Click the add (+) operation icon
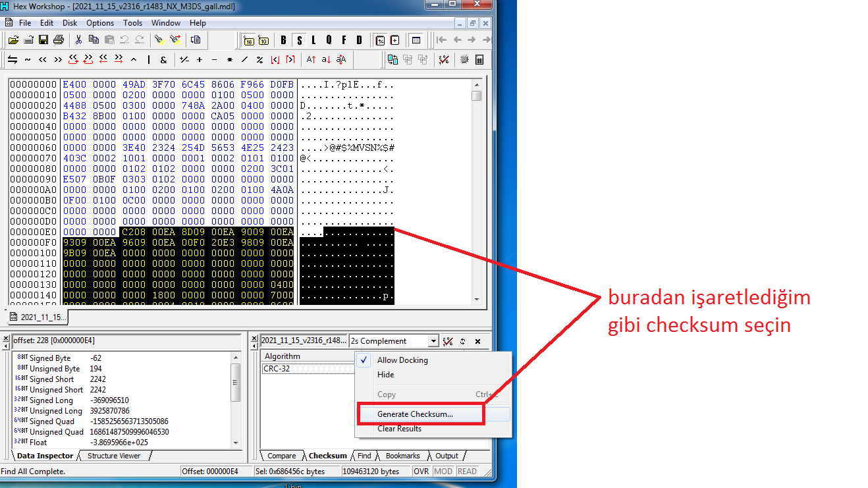868x488 pixels. point(200,59)
